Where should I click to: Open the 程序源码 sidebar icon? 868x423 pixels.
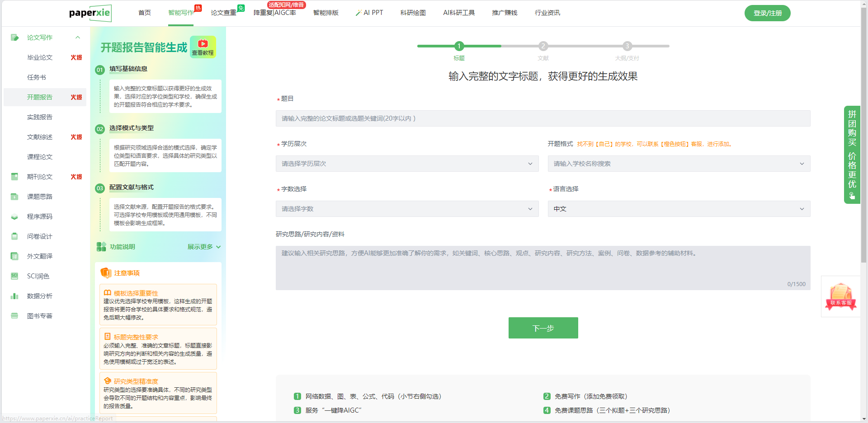point(14,216)
